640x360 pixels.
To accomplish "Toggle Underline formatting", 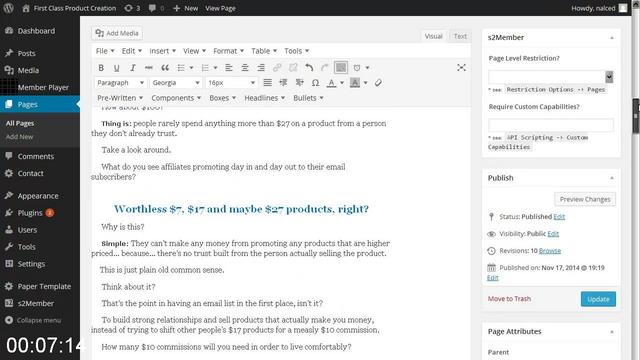I will tap(117, 68).
